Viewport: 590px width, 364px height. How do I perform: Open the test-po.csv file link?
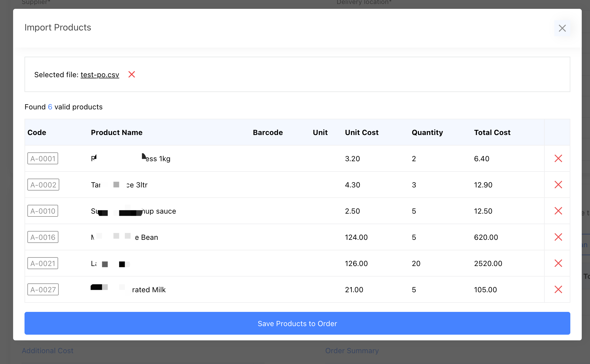[x=100, y=75]
